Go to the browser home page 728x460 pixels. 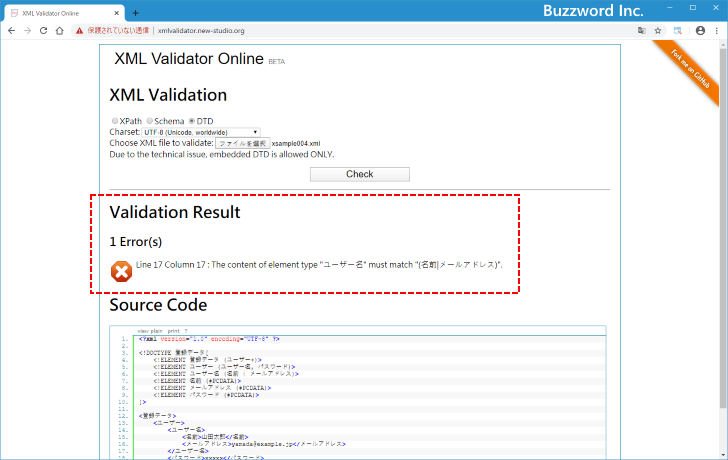tap(60, 31)
